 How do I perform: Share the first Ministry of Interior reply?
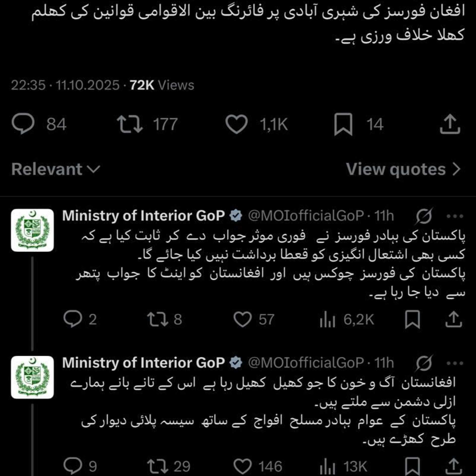[453, 319]
